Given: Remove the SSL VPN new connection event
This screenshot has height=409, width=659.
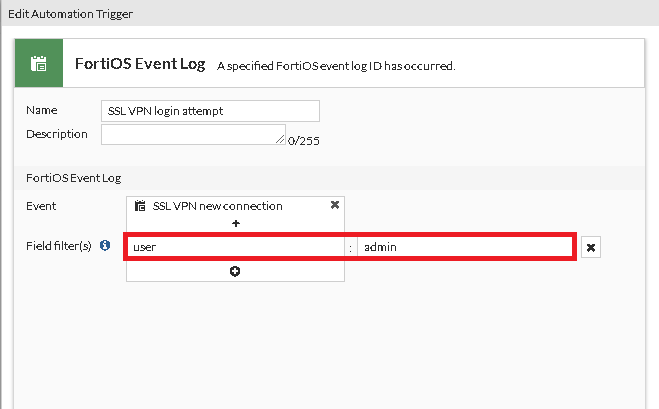Looking at the screenshot, I should [x=335, y=205].
